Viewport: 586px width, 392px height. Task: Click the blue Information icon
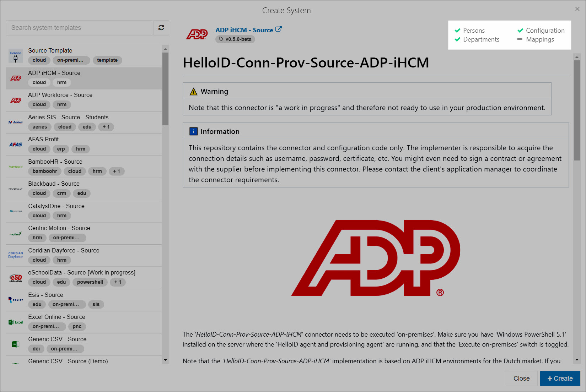193,131
